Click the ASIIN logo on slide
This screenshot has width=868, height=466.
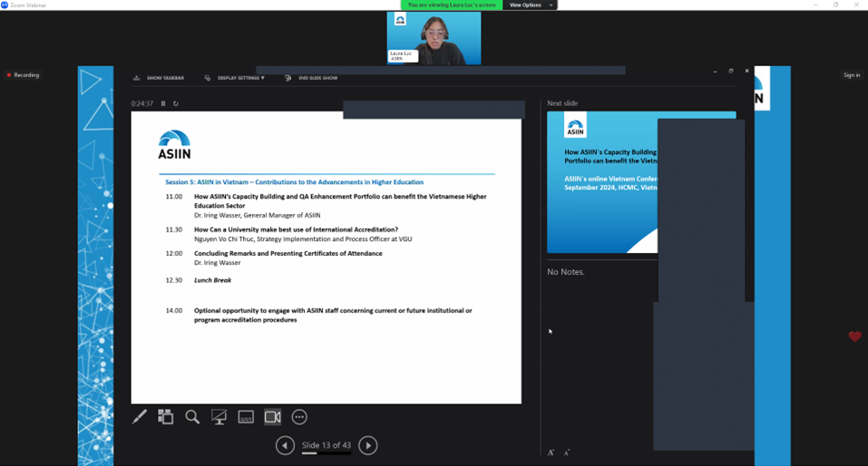174,145
